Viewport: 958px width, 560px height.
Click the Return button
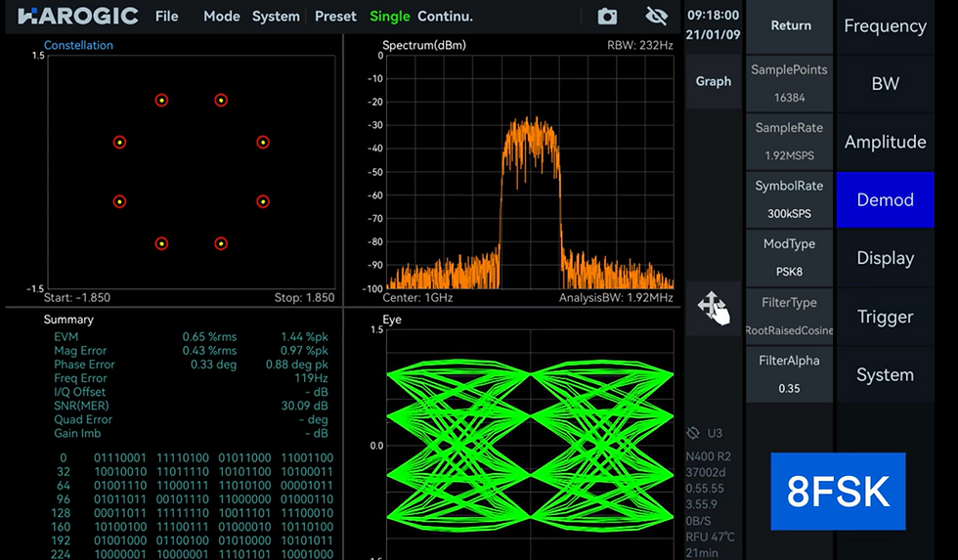point(791,25)
